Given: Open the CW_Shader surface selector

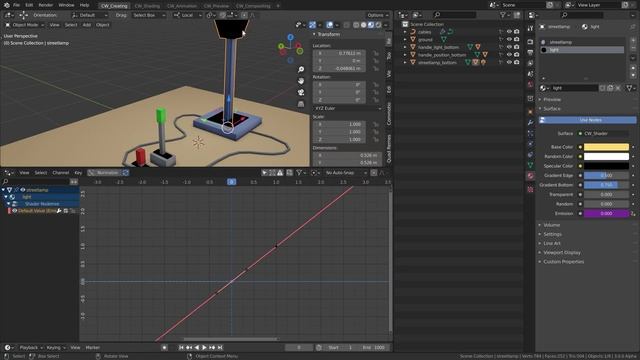Looking at the screenshot, I should (x=603, y=133).
